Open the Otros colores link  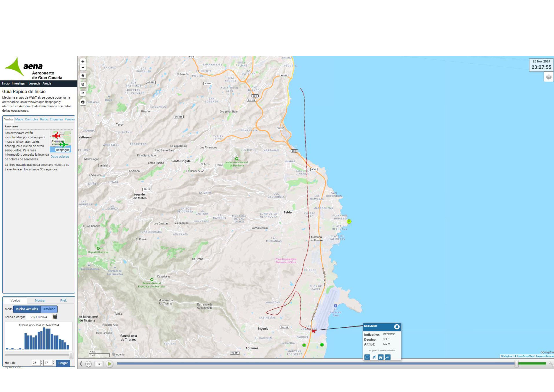(x=60, y=157)
